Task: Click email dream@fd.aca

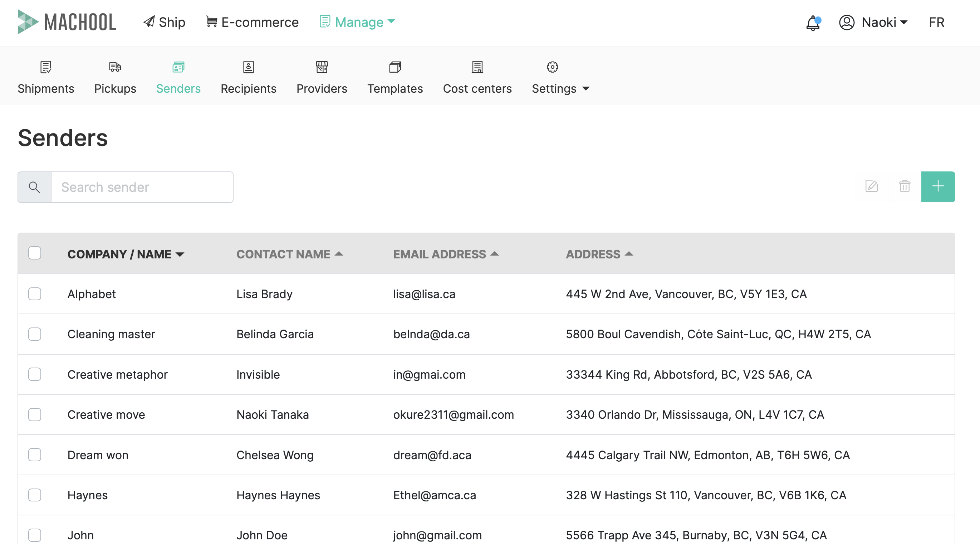Action: [432, 455]
